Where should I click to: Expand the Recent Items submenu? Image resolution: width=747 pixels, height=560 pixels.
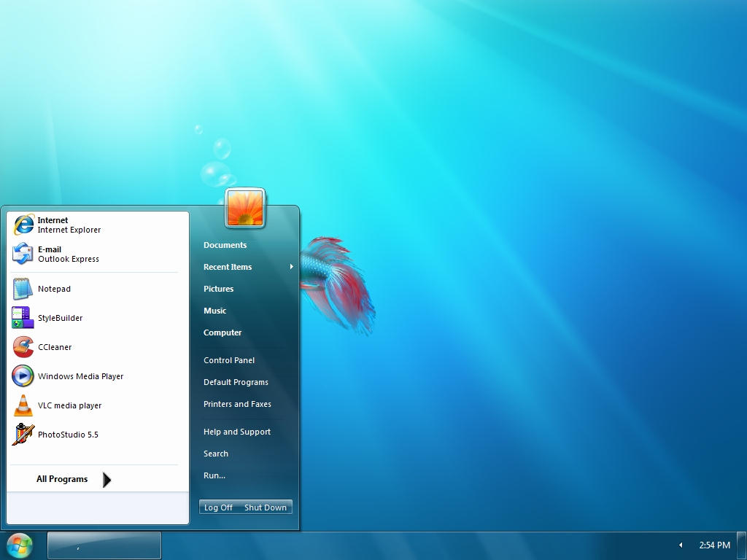click(228, 267)
